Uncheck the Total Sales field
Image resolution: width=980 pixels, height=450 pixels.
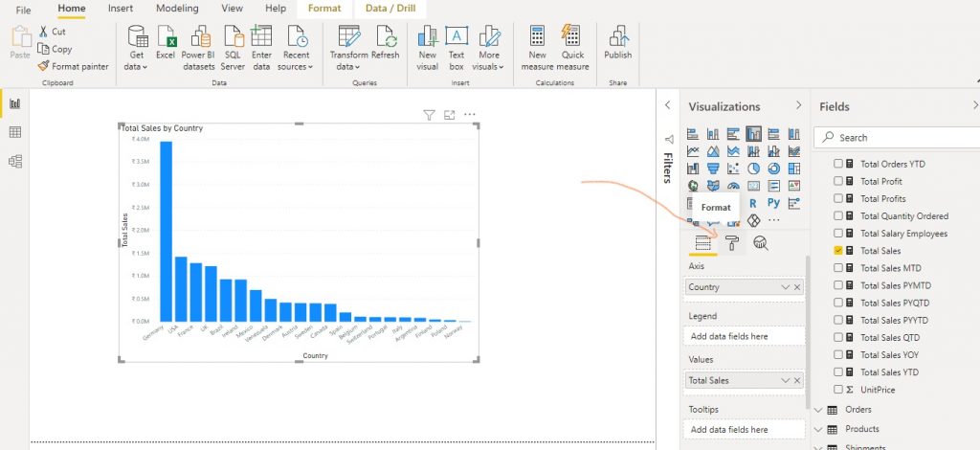[x=838, y=251]
